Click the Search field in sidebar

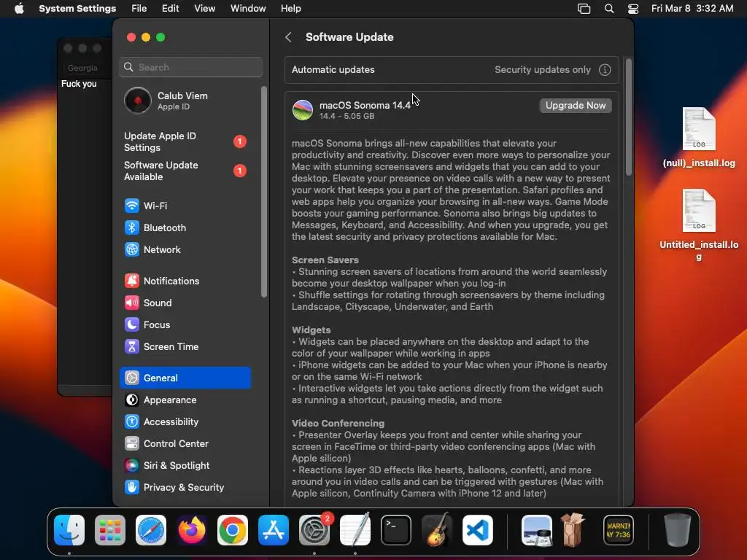pyautogui.click(x=190, y=67)
